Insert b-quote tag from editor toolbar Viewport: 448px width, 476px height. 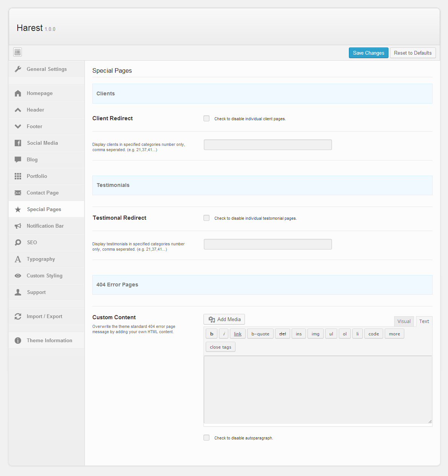click(260, 334)
